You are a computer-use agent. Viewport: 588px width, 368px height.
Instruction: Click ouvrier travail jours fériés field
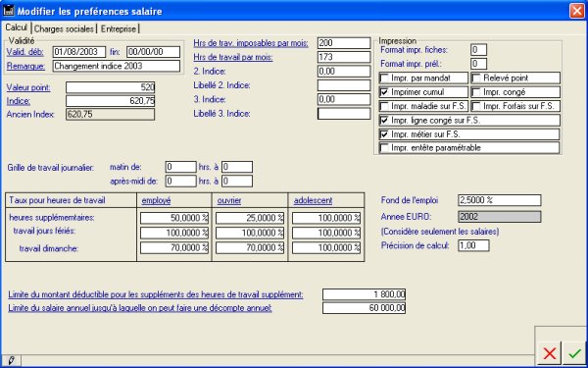tap(250, 233)
